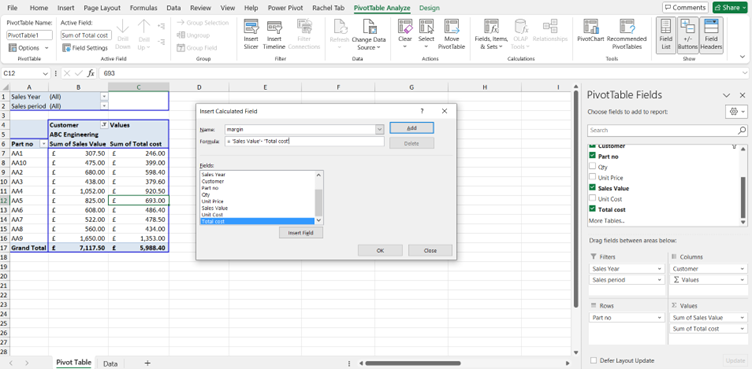Click the More Tables link
The width and height of the screenshot is (752, 369).
(x=606, y=221)
